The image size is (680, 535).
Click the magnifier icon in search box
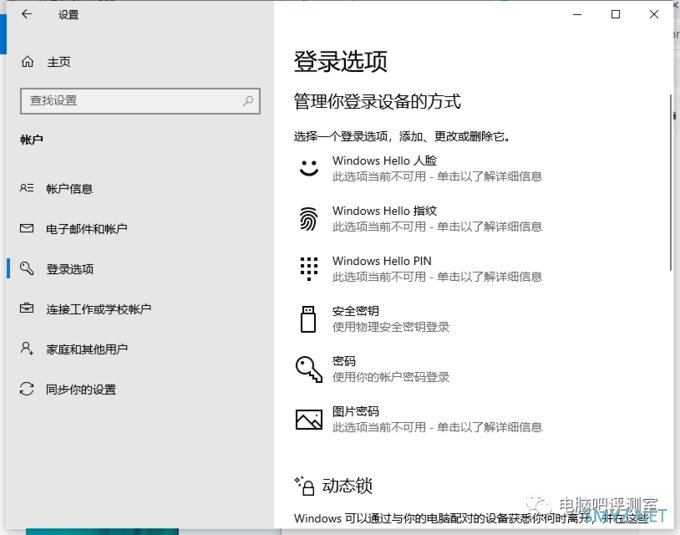[248, 101]
